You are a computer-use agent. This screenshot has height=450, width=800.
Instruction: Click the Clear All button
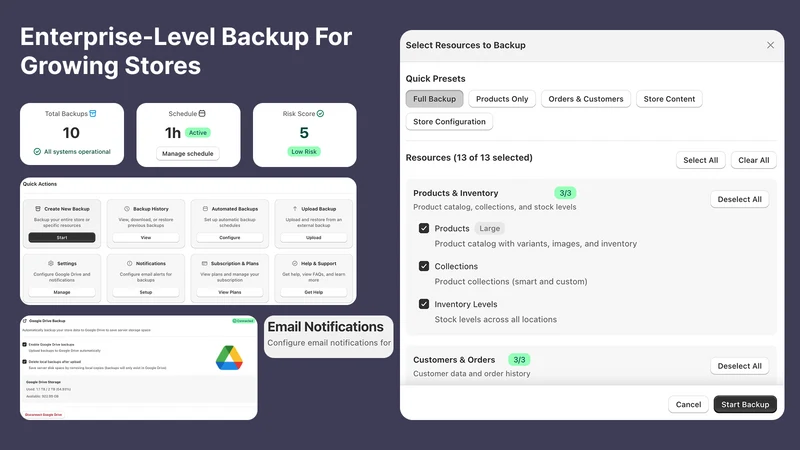point(754,160)
